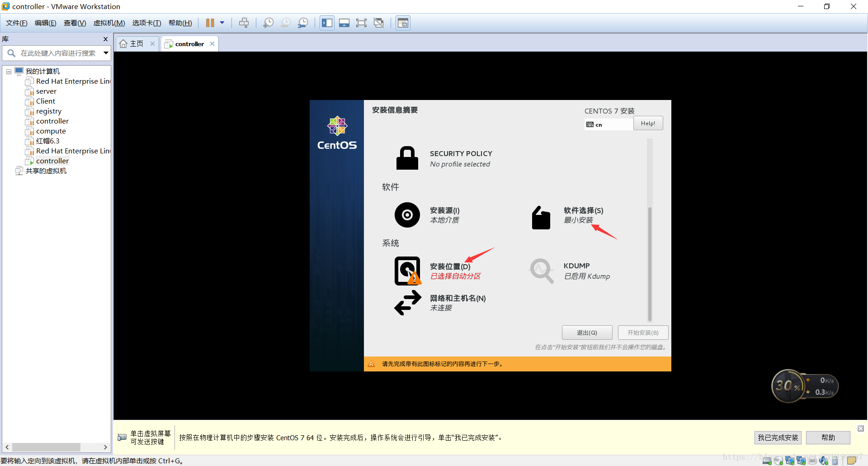The image size is (868, 466).
Task: Click the library scrollbar left arrow
Action: click(7, 447)
